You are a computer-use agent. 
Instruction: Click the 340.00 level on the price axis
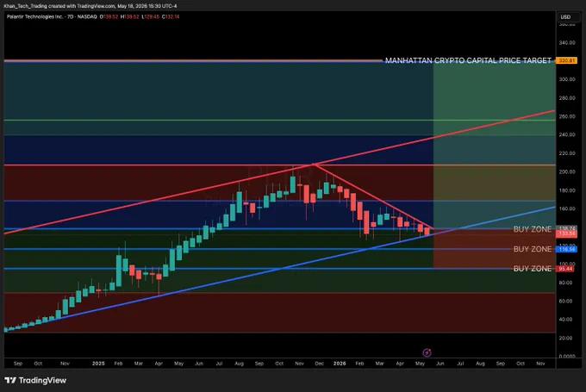567,42
